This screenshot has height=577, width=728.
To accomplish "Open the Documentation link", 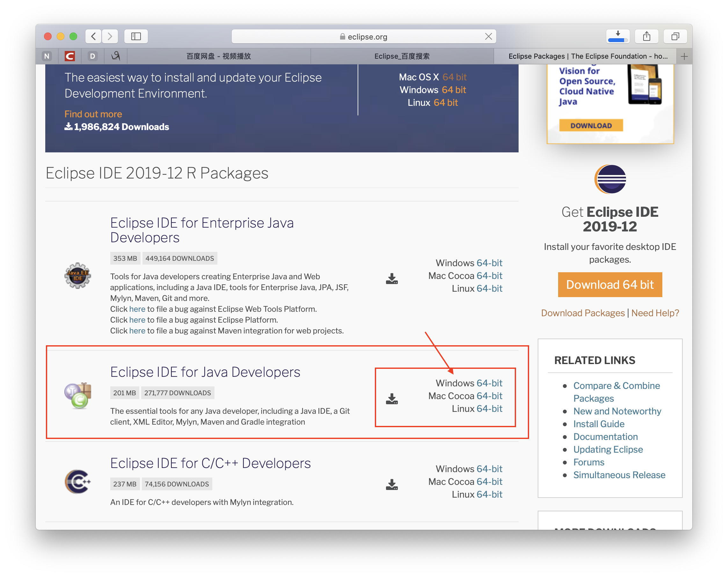I will 605,437.
